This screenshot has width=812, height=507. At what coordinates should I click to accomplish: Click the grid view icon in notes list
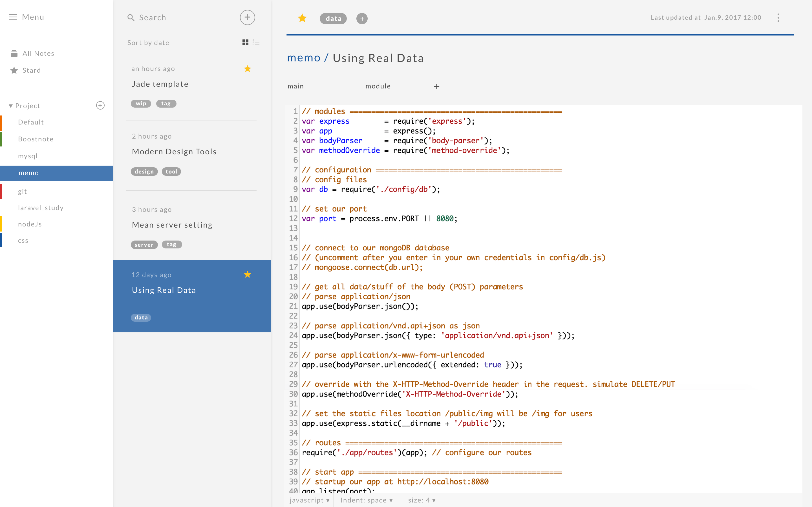coord(246,42)
